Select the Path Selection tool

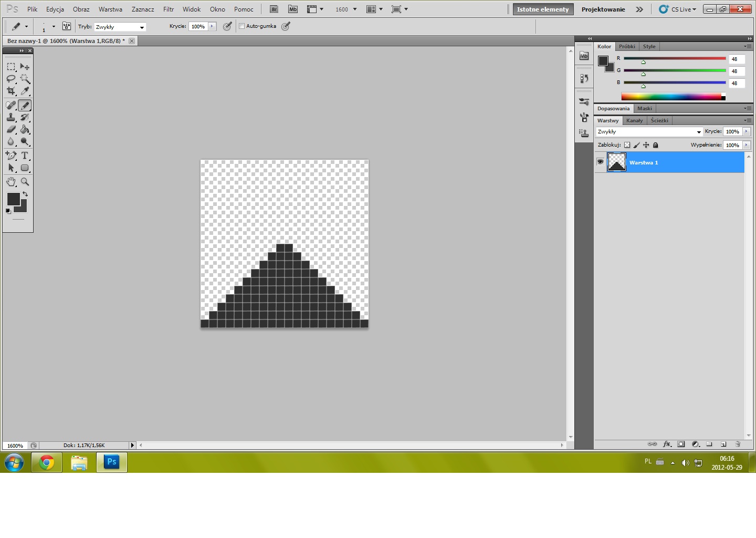point(11,168)
